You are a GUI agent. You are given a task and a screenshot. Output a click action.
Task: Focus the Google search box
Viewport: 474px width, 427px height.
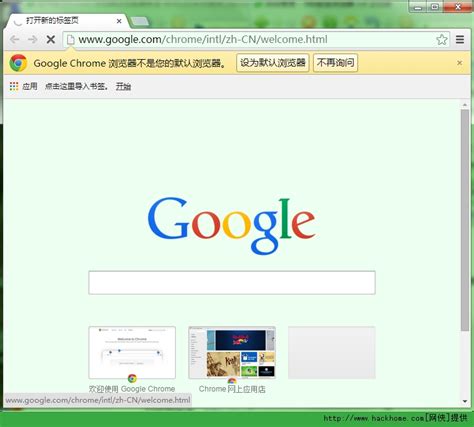[x=232, y=283]
